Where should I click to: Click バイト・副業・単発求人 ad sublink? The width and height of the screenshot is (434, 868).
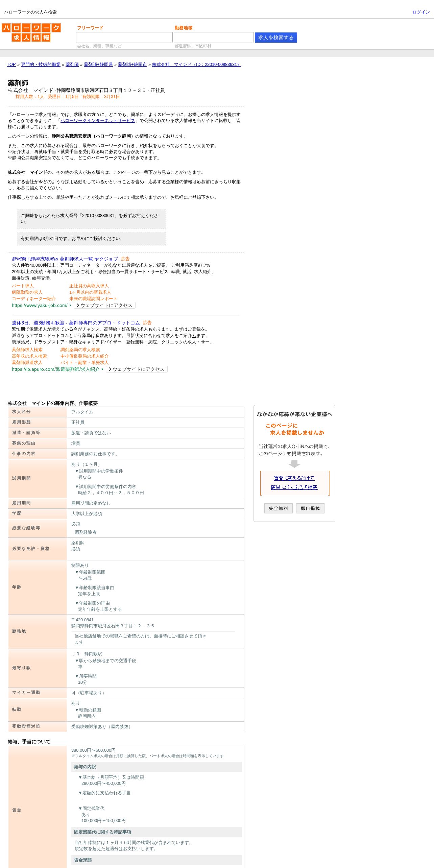tap(85, 363)
